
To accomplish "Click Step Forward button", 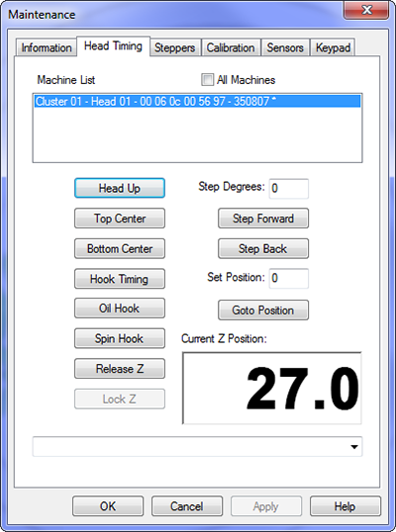I will pos(263,219).
